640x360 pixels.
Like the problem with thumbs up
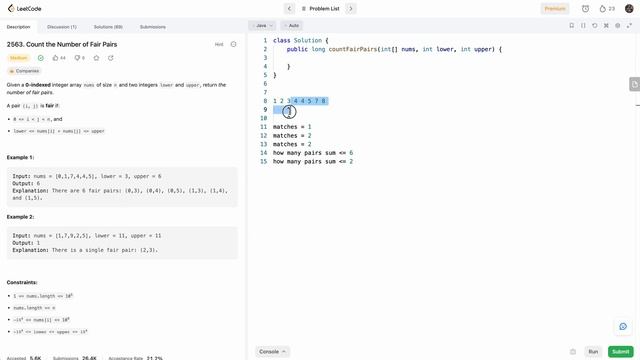pos(56,58)
